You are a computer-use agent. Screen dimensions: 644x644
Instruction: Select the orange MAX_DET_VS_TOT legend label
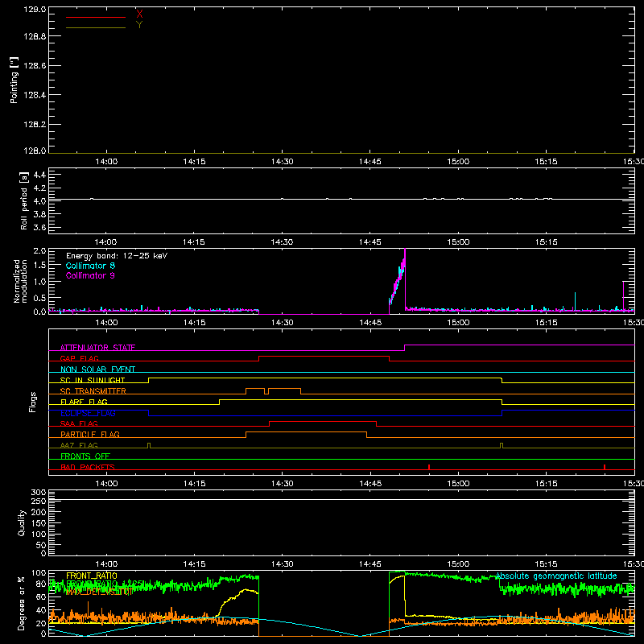coord(99,592)
